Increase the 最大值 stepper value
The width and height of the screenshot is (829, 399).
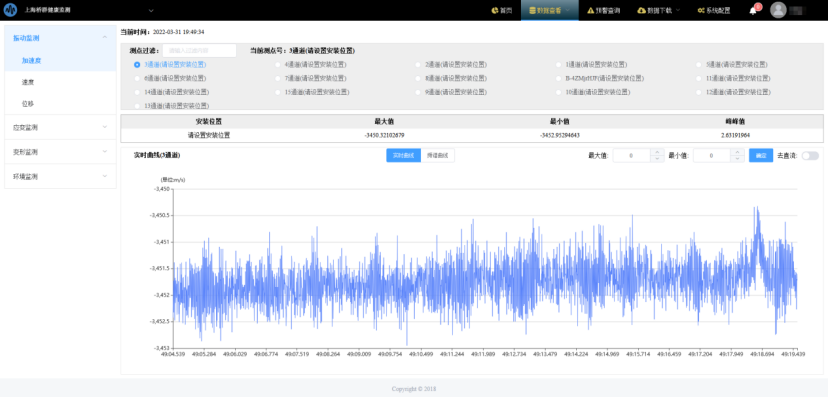coord(657,152)
